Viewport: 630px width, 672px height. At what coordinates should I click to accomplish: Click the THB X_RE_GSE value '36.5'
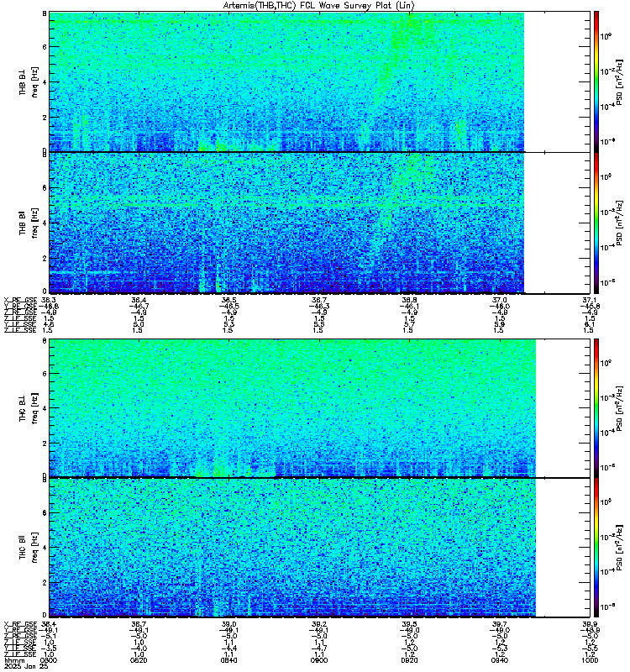[228, 300]
